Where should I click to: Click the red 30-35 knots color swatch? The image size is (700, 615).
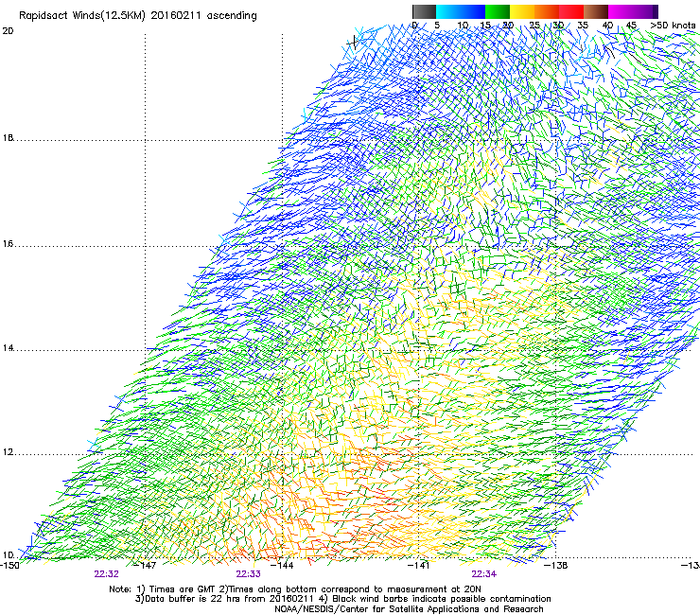(x=571, y=11)
